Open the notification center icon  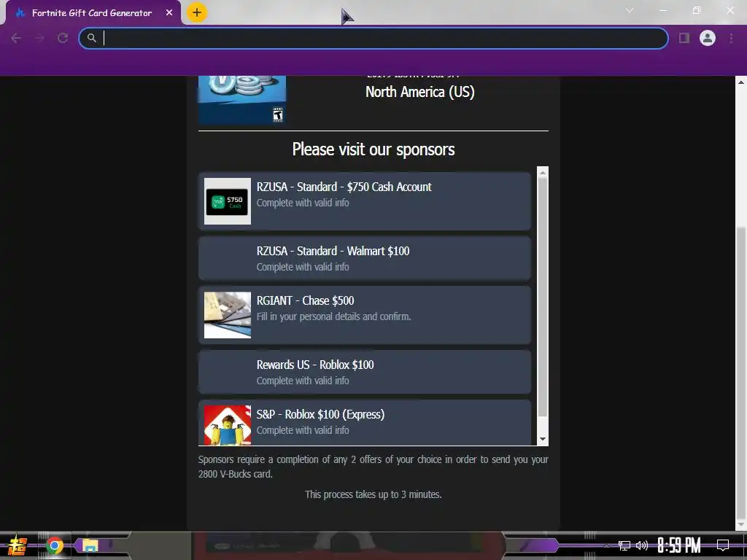pos(723,545)
